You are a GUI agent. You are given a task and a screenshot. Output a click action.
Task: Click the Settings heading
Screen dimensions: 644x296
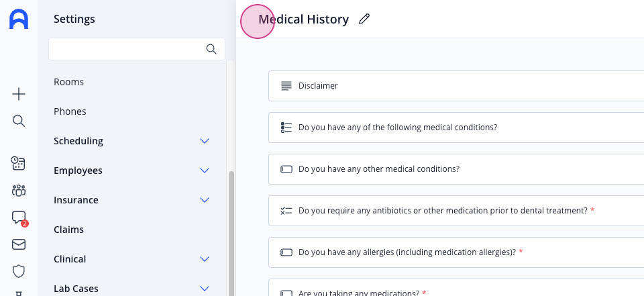click(x=74, y=19)
